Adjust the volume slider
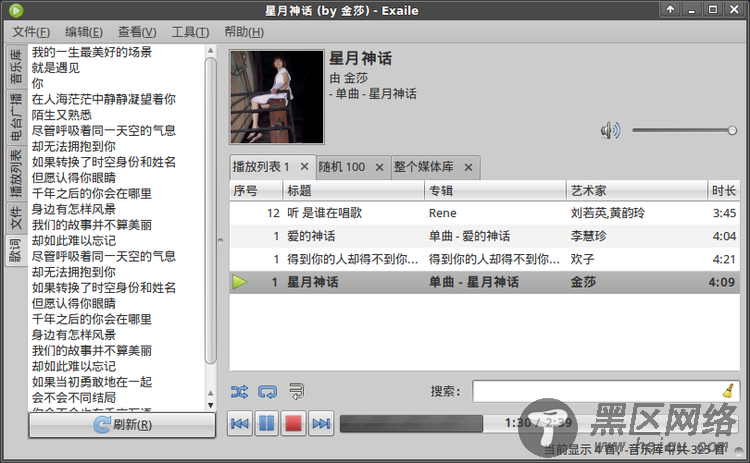Screen dimensions: 750x463 click(x=684, y=130)
